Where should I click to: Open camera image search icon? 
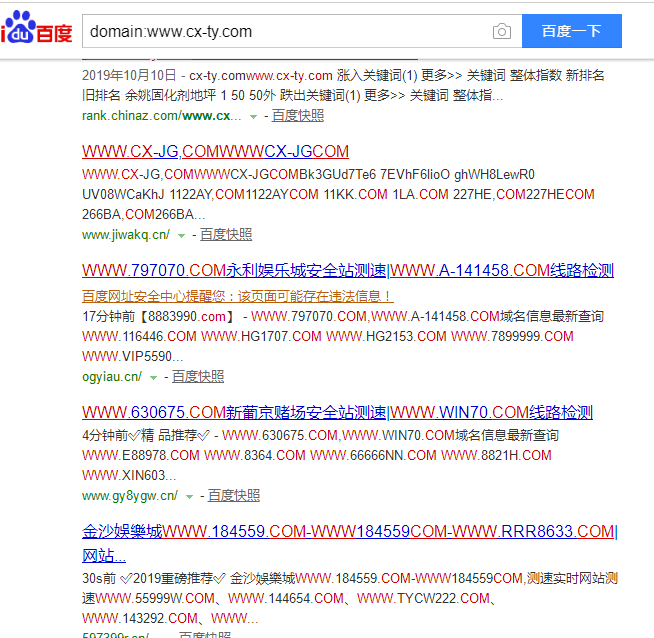pyautogui.click(x=501, y=31)
